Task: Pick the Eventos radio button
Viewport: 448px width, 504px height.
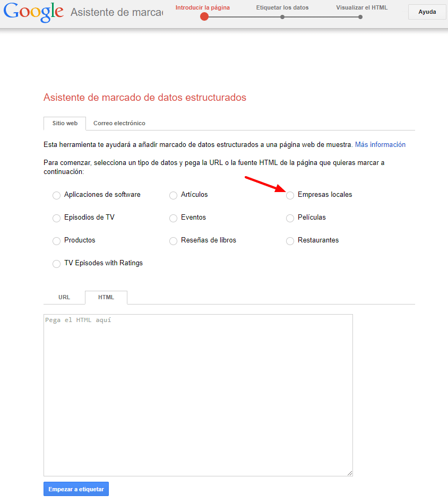Action: pos(174,218)
